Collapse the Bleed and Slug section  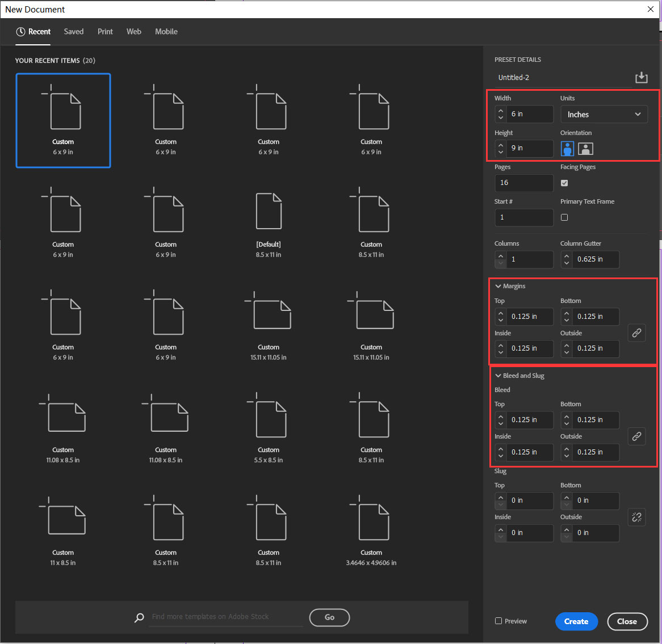(498, 376)
